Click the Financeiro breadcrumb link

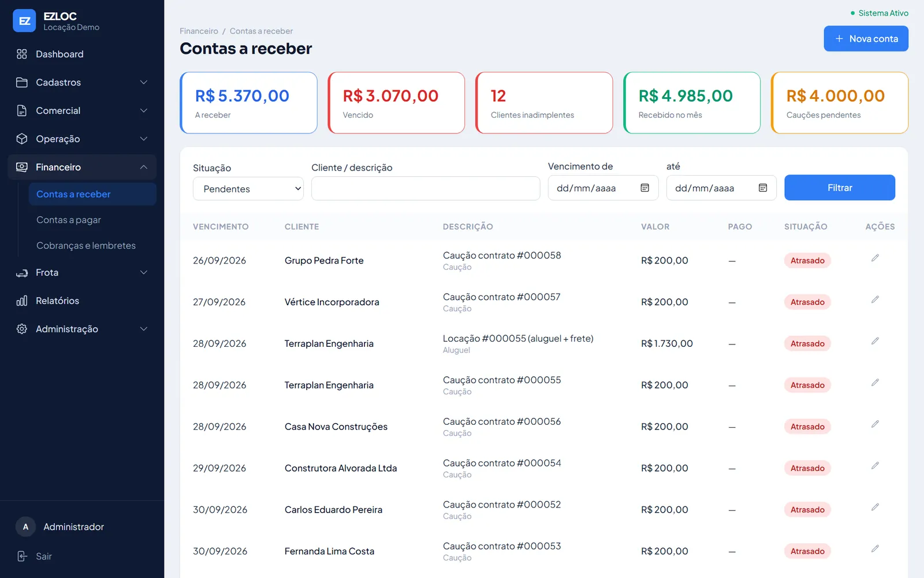pyautogui.click(x=199, y=31)
